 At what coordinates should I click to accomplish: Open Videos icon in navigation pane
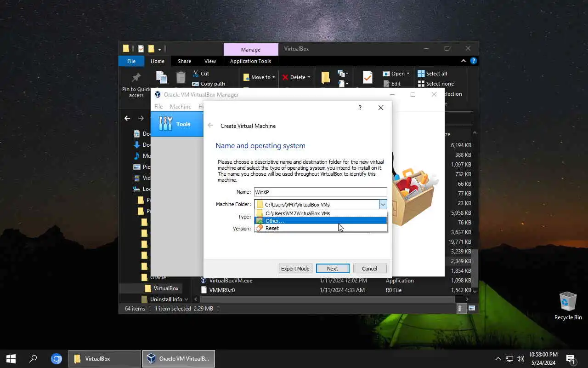coord(136,178)
